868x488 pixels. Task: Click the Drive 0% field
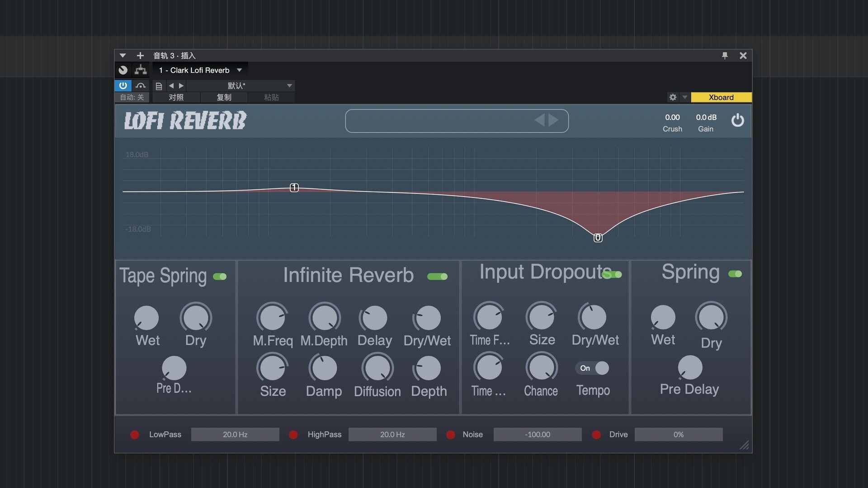point(679,435)
